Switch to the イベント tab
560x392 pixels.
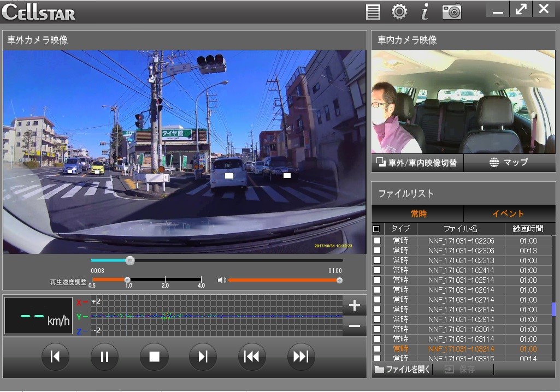(x=508, y=214)
